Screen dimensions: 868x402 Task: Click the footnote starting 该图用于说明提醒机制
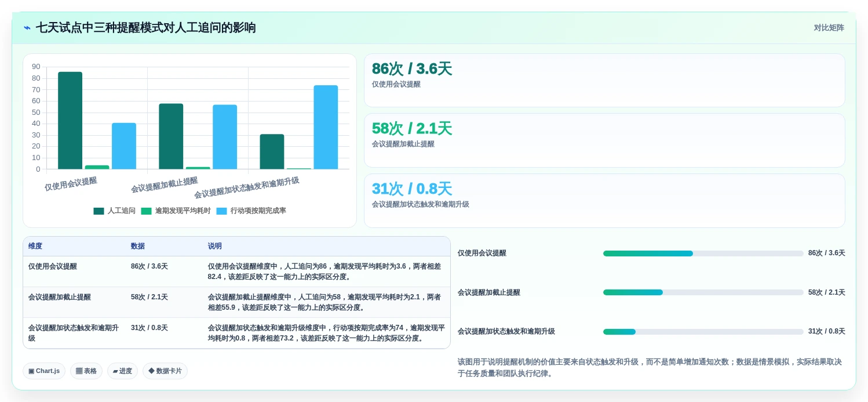coord(650,368)
